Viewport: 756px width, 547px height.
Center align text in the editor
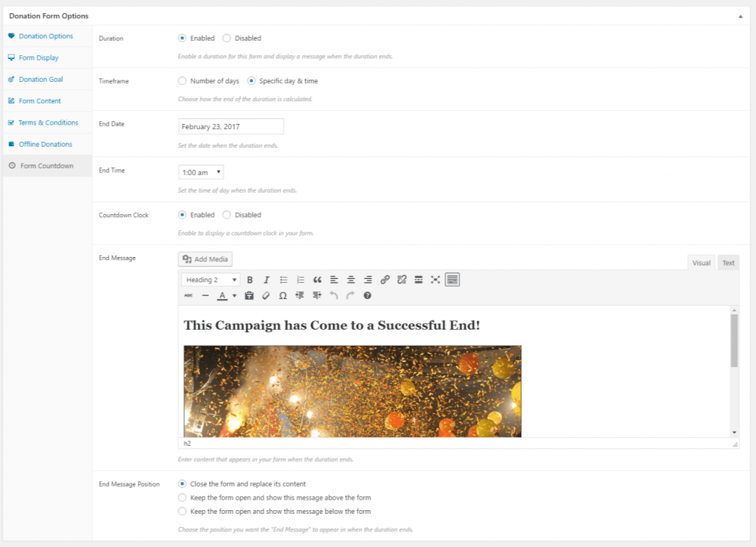[x=351, y=280]
